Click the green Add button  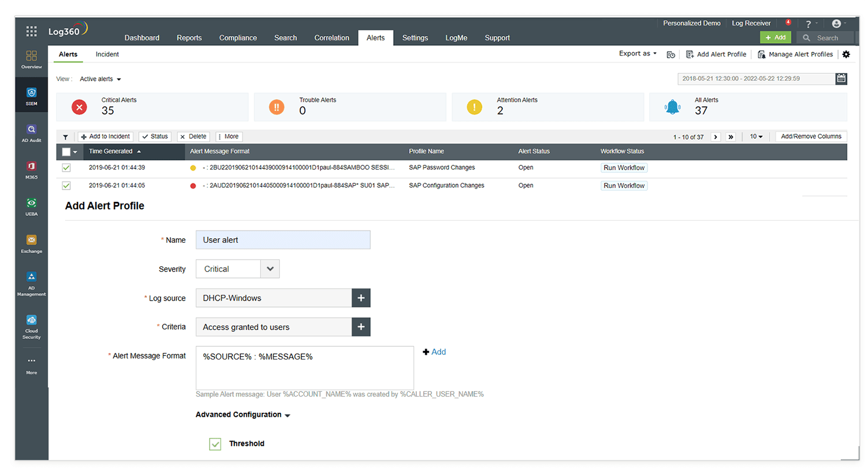point(776,38)
